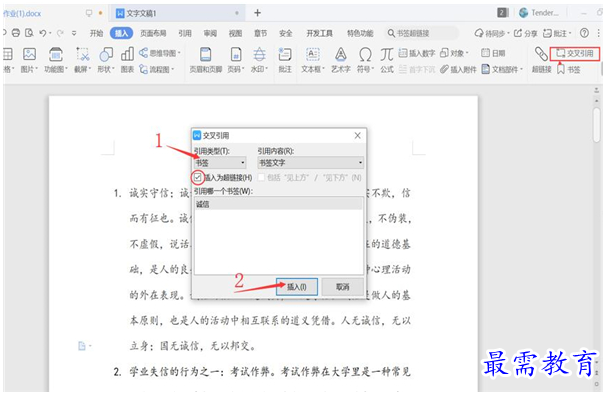Open the 思维导图 mind map option
Viewport: 605px width, 395px height.
[160, 53]
